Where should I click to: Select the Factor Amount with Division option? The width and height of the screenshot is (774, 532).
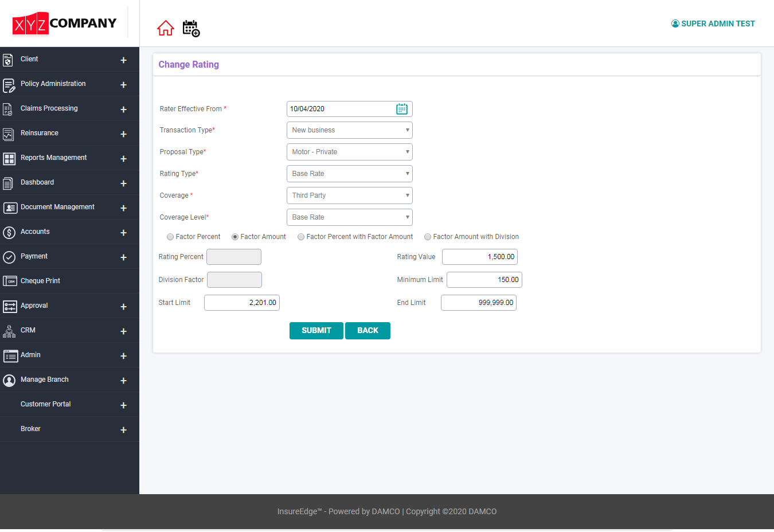click(428, 236)
